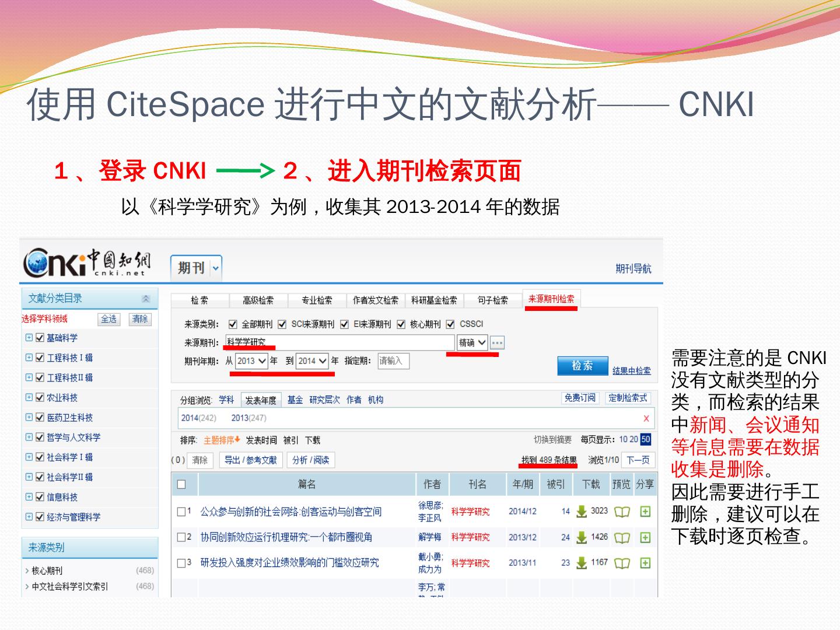
Task: Uncheck 农业科技 category checkbox
Action: coord(40,398)
